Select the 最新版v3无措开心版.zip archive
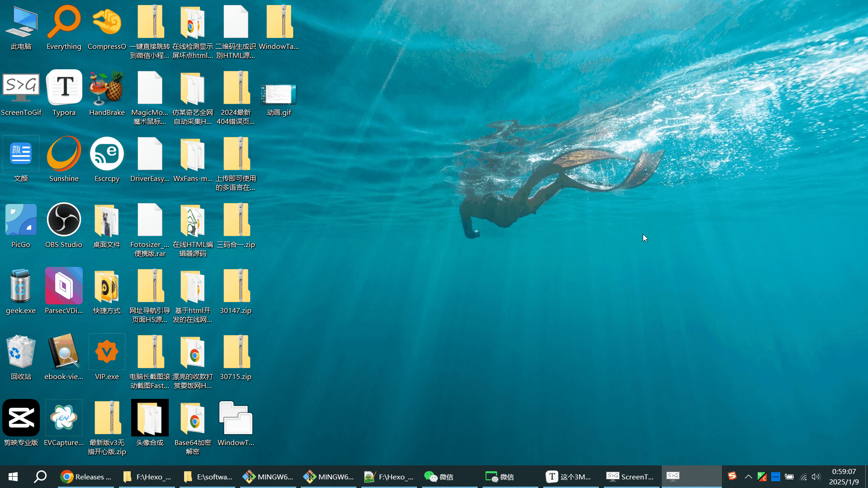This screenshot has height=488, width=868. pos(107,428)
